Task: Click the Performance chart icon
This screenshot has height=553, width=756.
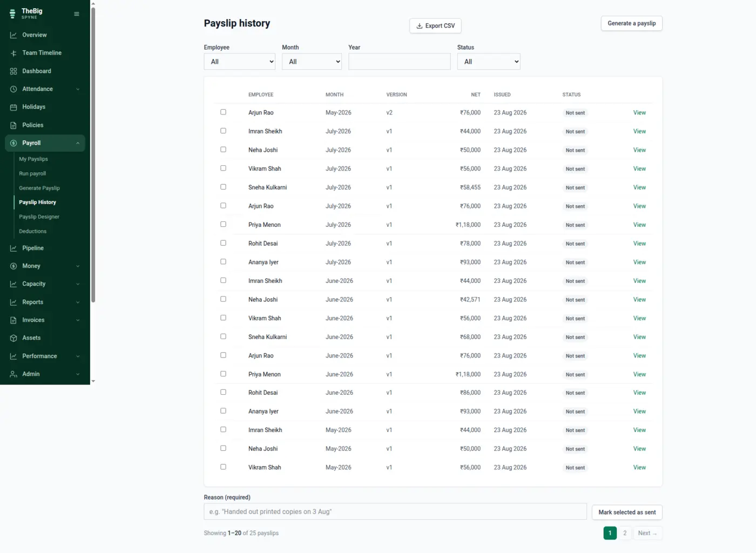Action: coord(13,356)
